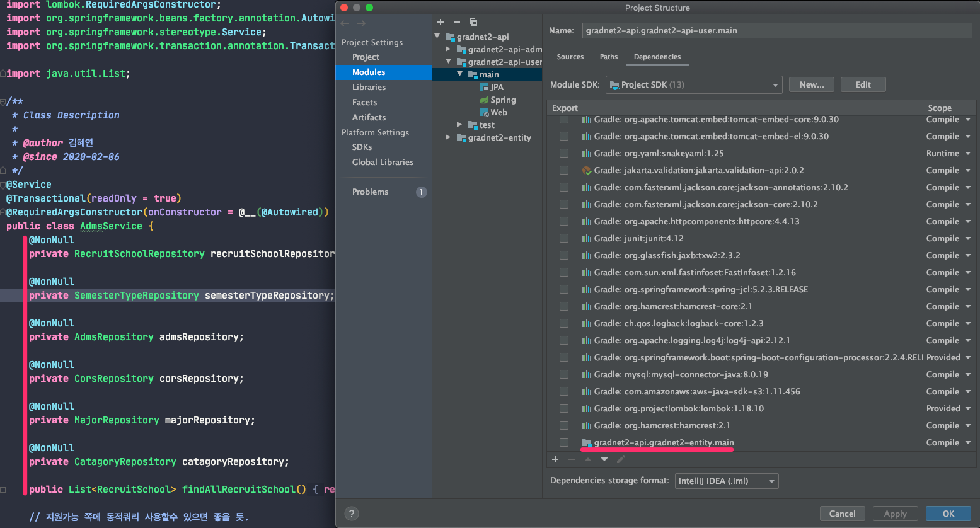This screenshot has width=980, height=528.
Task: Click the New... SDK button
Action: click(x=812, y=84)
